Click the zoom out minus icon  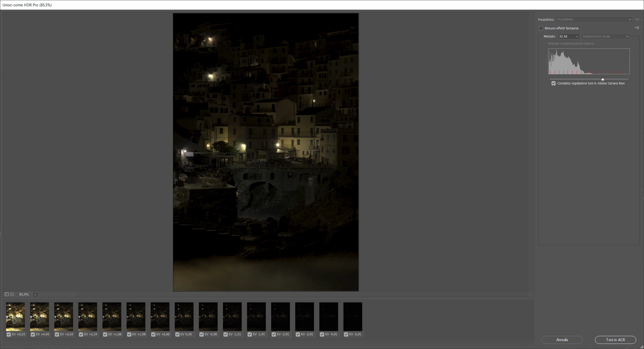7,294
